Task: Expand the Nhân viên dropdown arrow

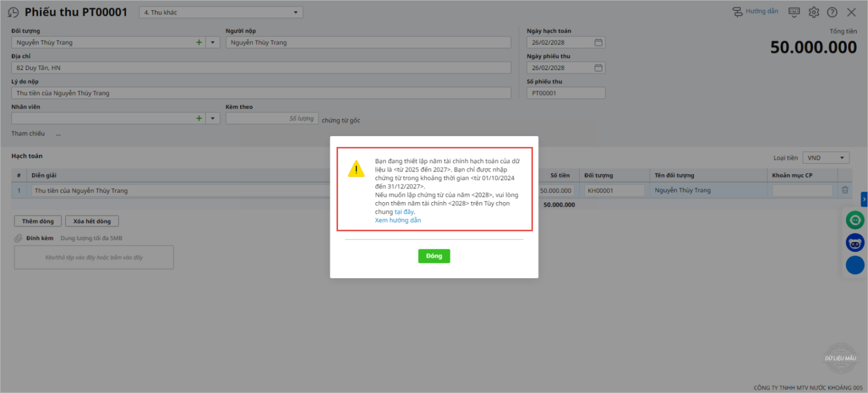Action: [x=213, y=118]
